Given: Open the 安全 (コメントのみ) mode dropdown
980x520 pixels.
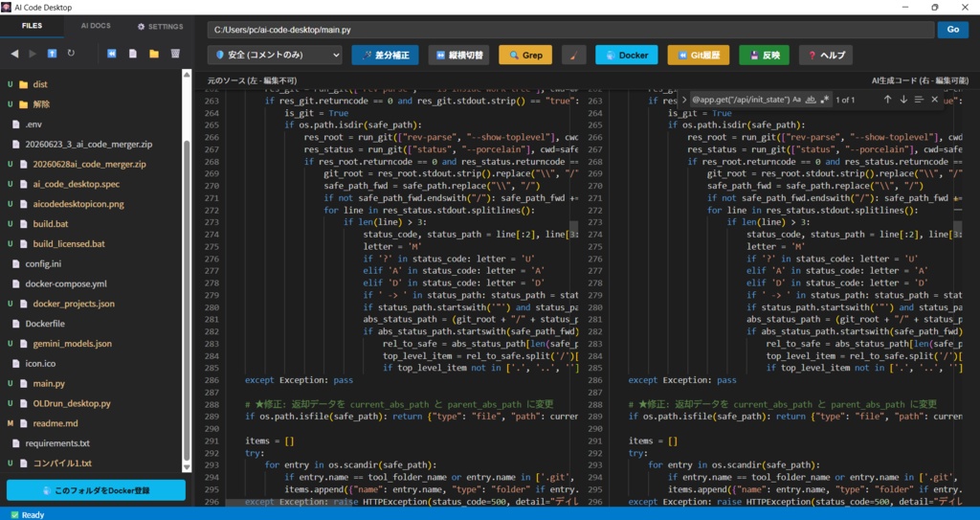Looking at the screenshot, I should tap(275, 56).
